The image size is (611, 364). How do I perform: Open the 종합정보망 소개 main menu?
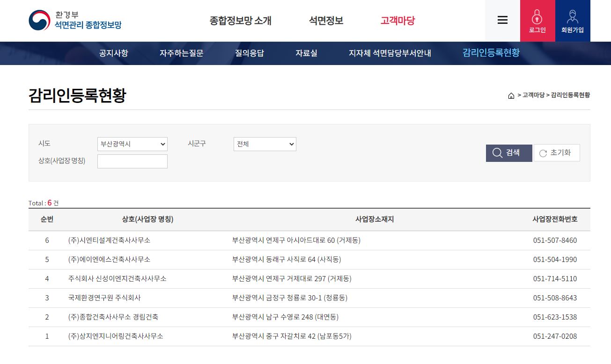240,21
